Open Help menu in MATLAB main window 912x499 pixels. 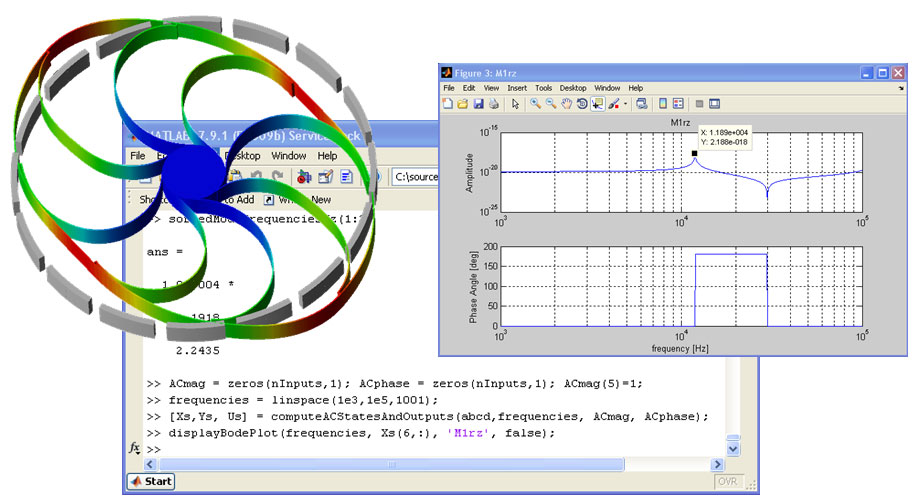click(x=327, y=156)
